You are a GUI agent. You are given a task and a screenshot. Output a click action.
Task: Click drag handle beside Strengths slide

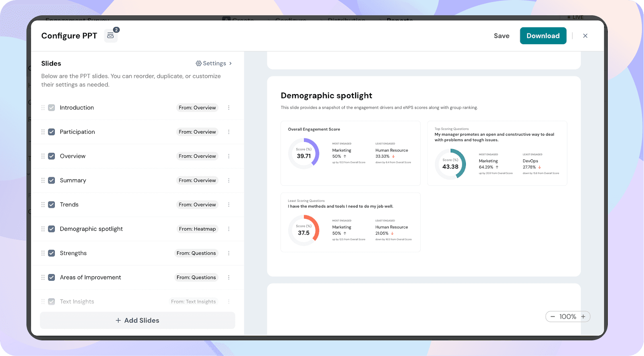(43, 253)
